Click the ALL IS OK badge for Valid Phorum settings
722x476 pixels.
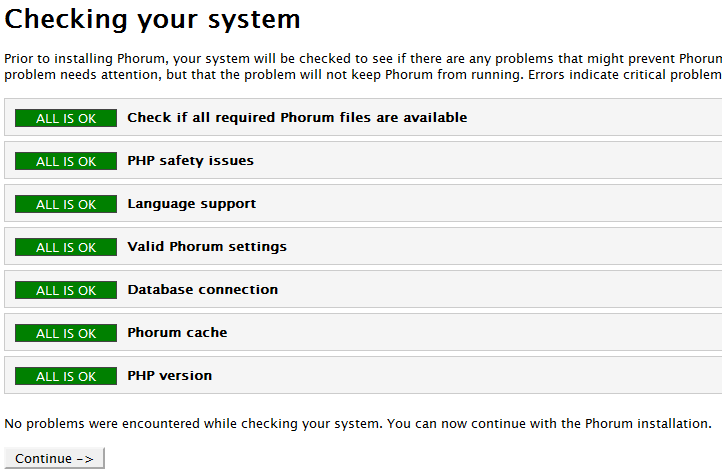tap(66, 247)
